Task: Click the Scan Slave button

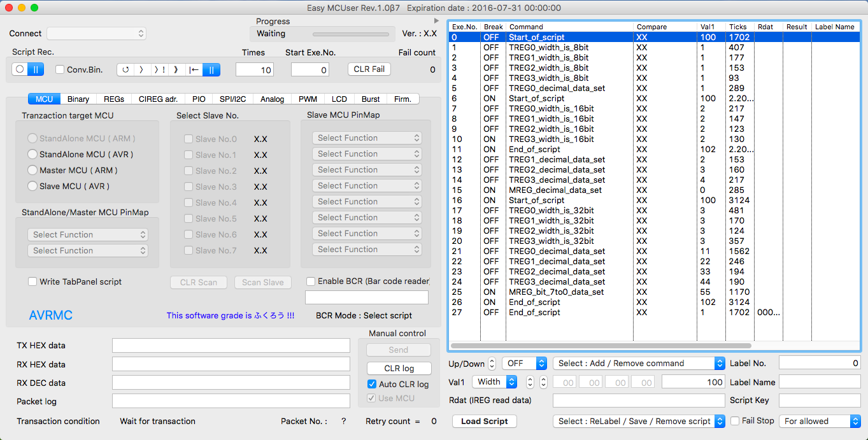Action: click(x=263, y=282)
